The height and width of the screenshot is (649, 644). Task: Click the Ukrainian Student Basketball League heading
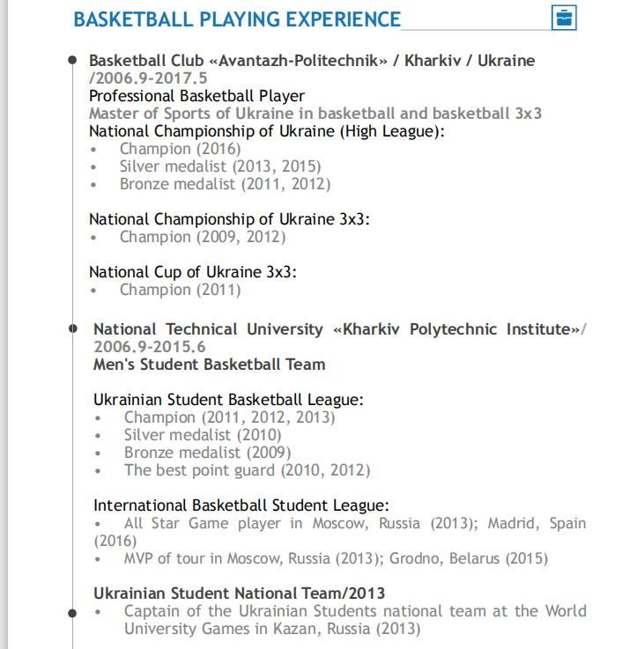228,400
